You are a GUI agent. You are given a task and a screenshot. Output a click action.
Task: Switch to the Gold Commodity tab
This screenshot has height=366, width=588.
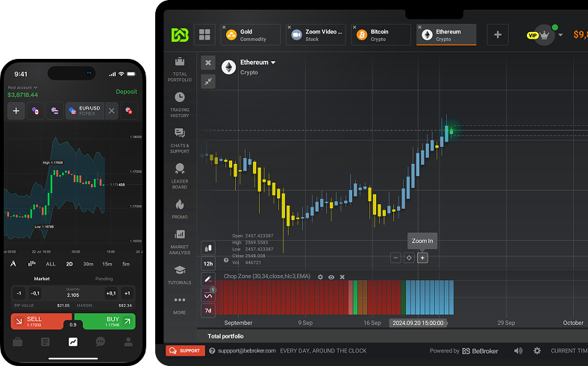(251, 35)
